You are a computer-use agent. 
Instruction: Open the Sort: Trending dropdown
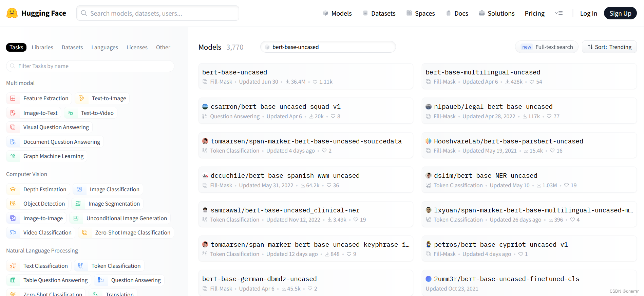(609, 47)
